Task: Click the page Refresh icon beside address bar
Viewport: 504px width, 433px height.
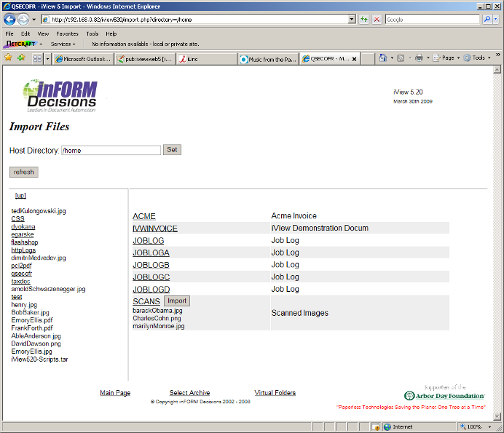Action: pos(364,20)
